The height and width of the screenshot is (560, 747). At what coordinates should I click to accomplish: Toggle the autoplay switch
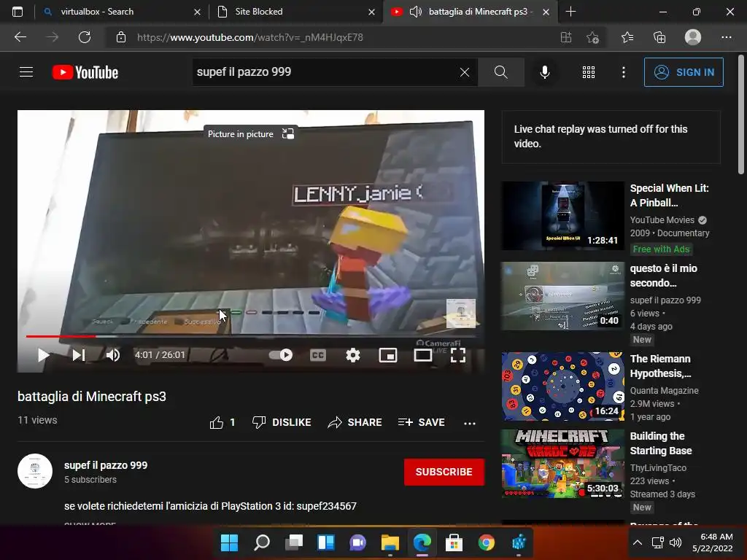click(x=281, y=355)
